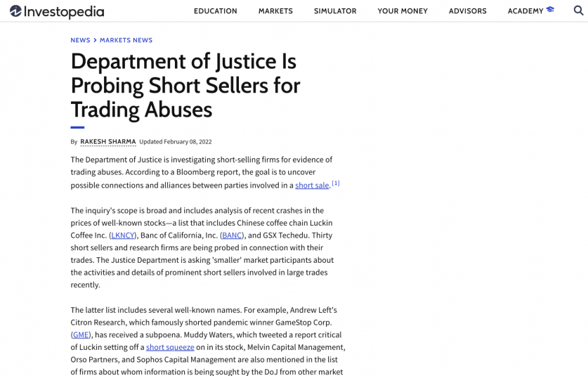Follow the 'short squeeze' link

point(170,347)
